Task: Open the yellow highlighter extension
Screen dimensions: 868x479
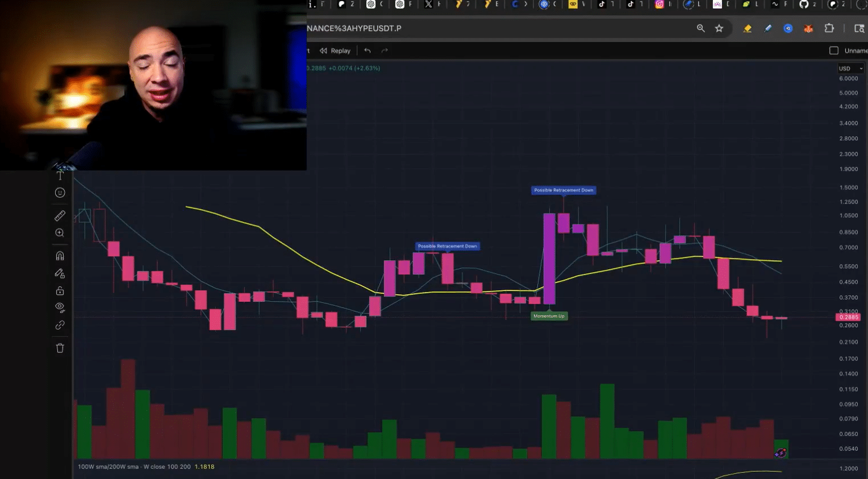Action: click(748, 28)
